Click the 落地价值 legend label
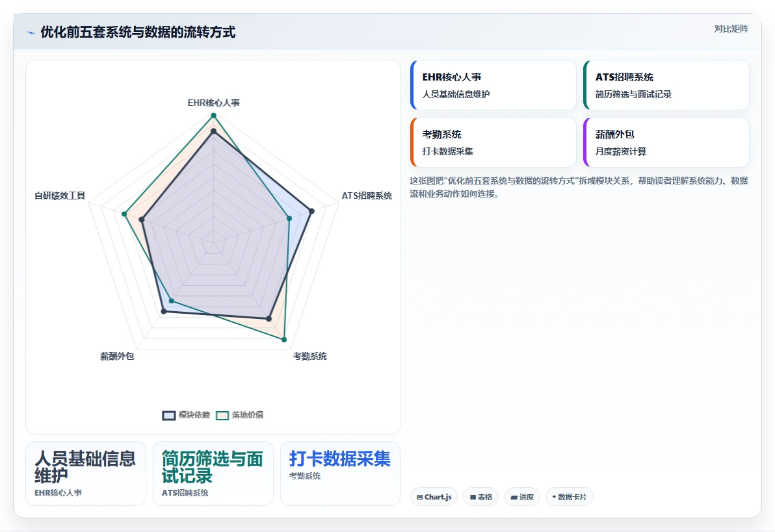This screenshot has width=775, height=532. coord(248,415)
